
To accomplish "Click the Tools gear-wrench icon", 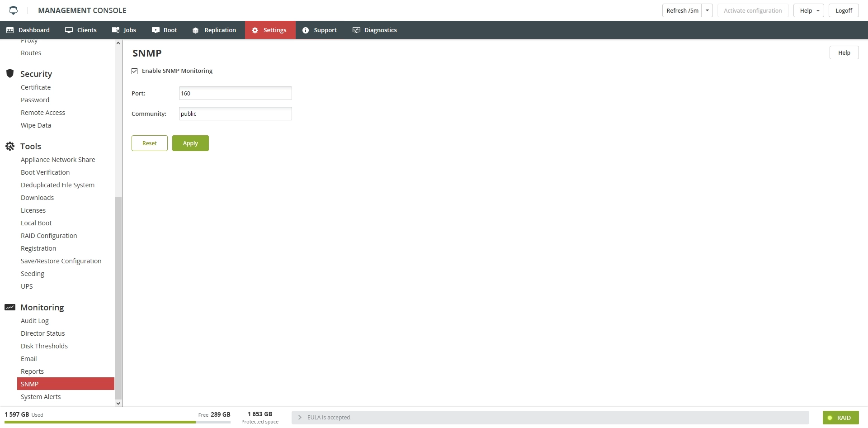I will [10, 146].
